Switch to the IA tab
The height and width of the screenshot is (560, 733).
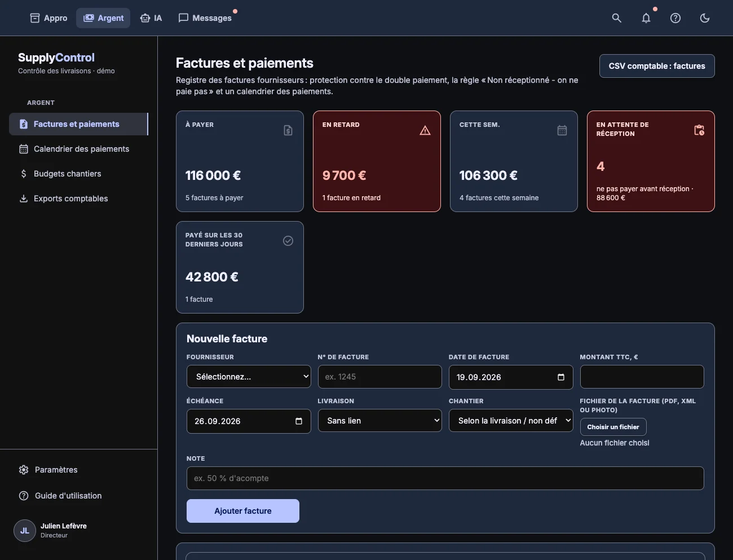[151, 18]
